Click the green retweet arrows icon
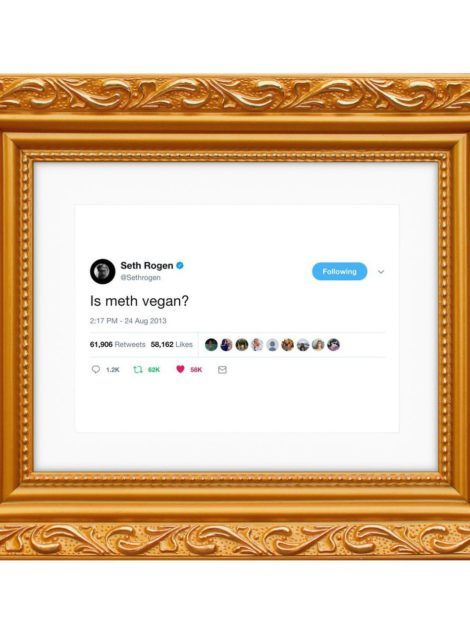Viewport: 470px width, 634px height. (x=138, y=369)
